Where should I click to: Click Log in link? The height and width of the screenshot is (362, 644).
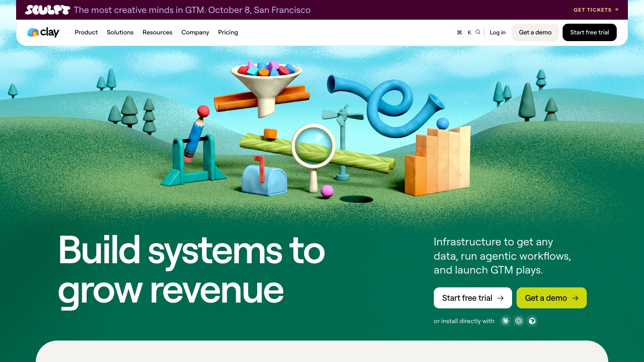click(498, 32)
